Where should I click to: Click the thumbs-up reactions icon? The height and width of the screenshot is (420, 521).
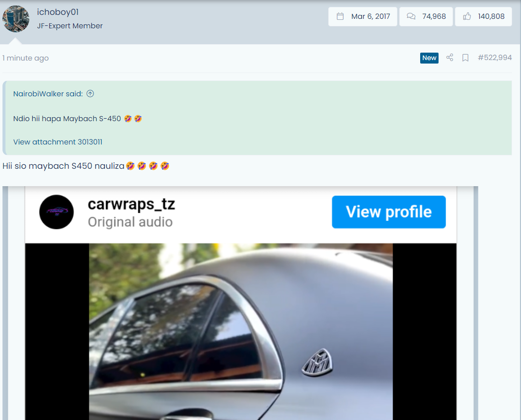click(x=467, y=16)
